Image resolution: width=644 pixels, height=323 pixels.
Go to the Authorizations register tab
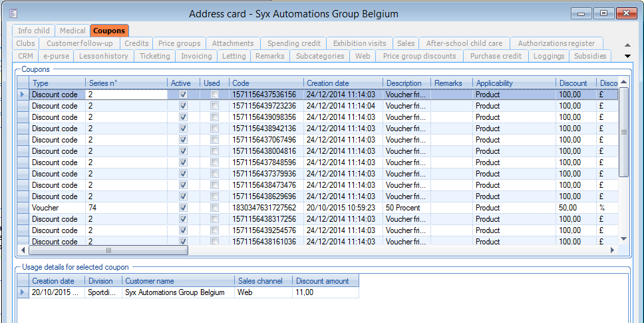(556, 43)
